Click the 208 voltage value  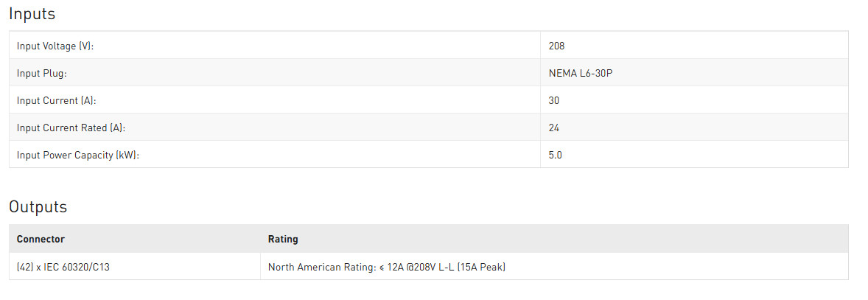click(x=556, y=46)
